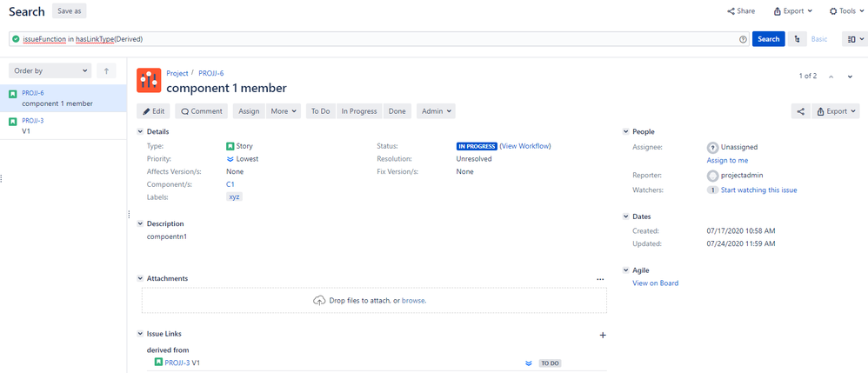Click the JQL syntax help question-mark icon
The height and width of the screenshot is (373, 868).
pos(743,39)
